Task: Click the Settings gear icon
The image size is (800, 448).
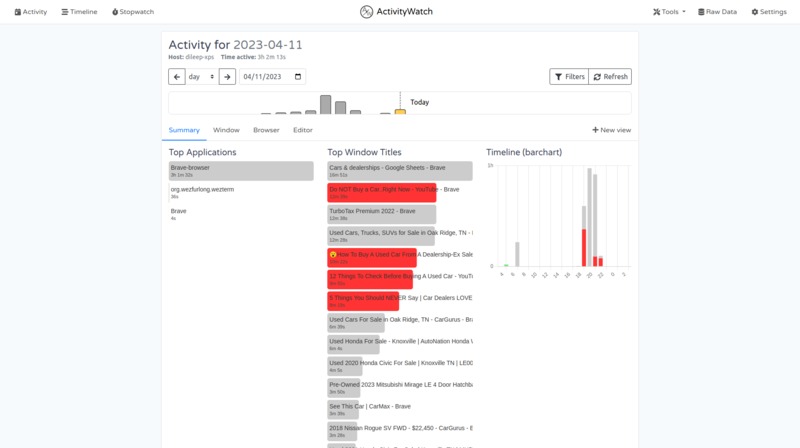Action: (755, 12)
